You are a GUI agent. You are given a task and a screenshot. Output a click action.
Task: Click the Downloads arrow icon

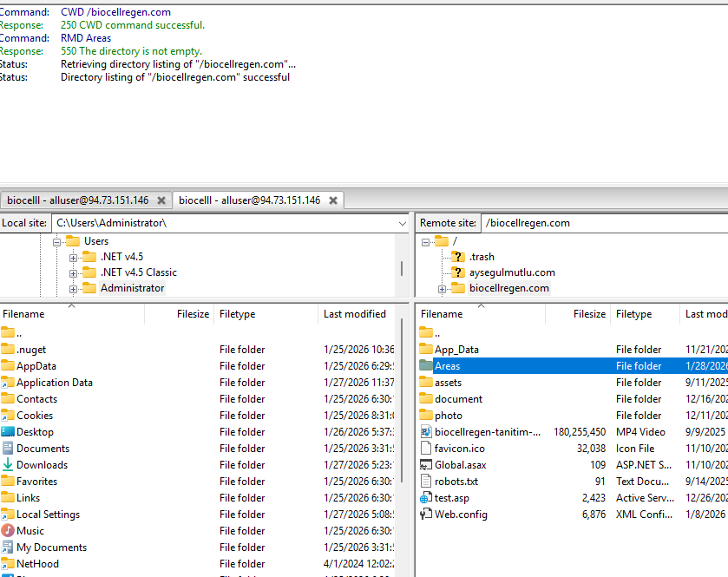[x=8, y=465]
